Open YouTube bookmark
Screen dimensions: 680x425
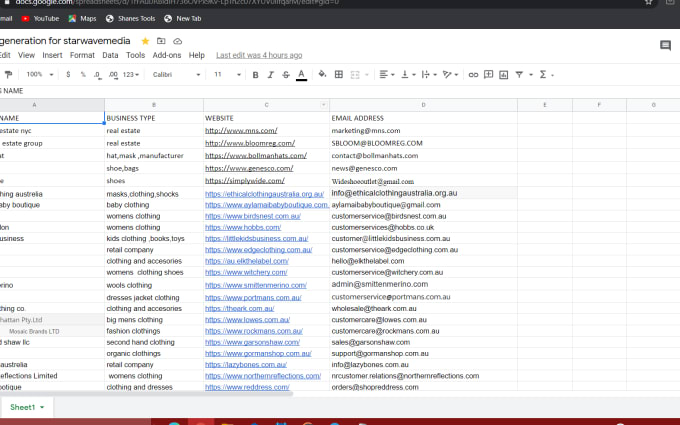click(x=40, y=19)
